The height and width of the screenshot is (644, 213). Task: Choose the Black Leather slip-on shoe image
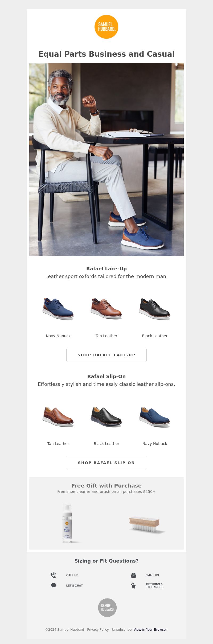pos(106,417)
